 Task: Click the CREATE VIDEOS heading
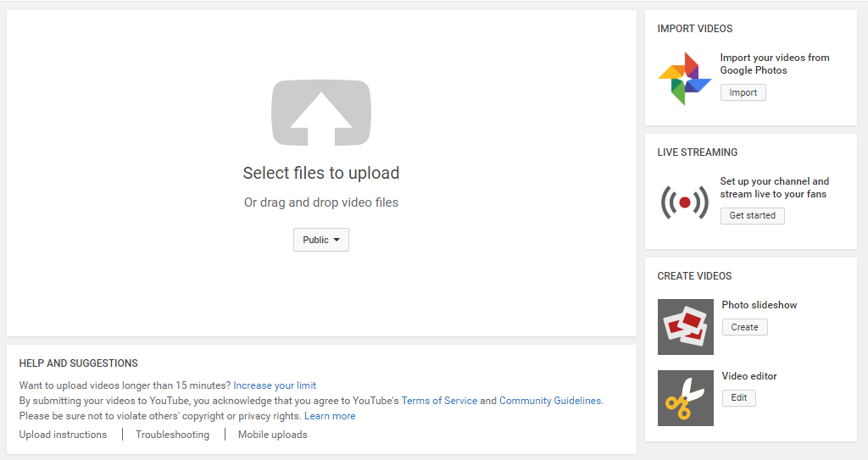coord(694,275)
